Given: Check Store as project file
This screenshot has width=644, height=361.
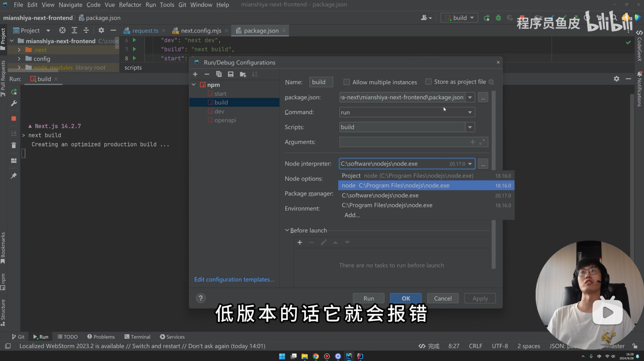Looking at the screenshot, I should [428, 82].
